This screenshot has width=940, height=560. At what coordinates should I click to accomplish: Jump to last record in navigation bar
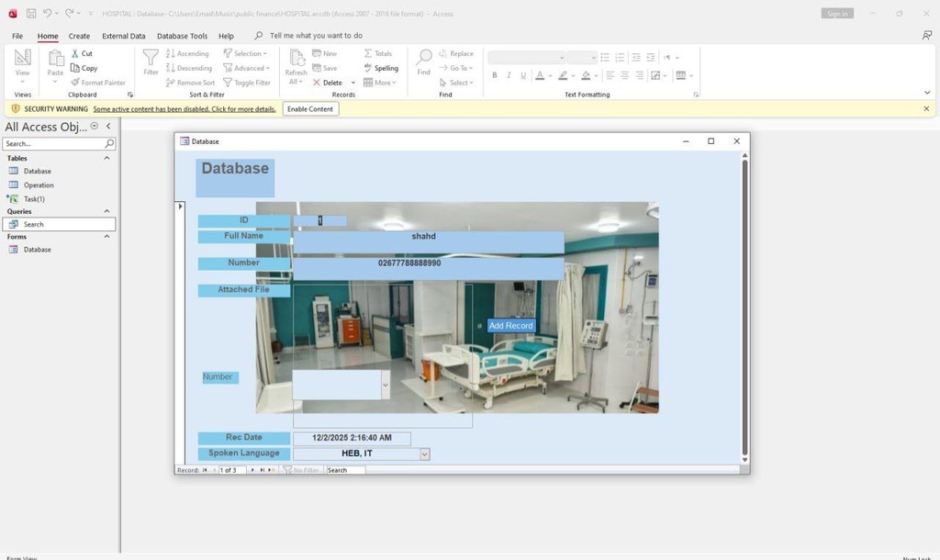[262, 470]
